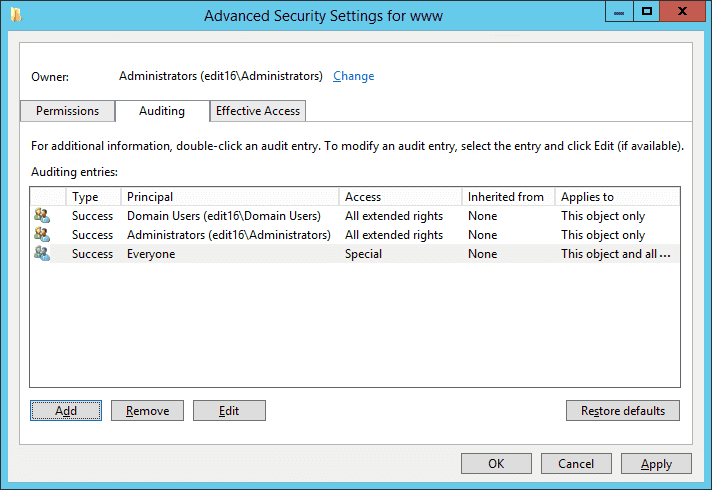
Task: Click 'This object and all ...' cell
Action: [x=616, y=254]
